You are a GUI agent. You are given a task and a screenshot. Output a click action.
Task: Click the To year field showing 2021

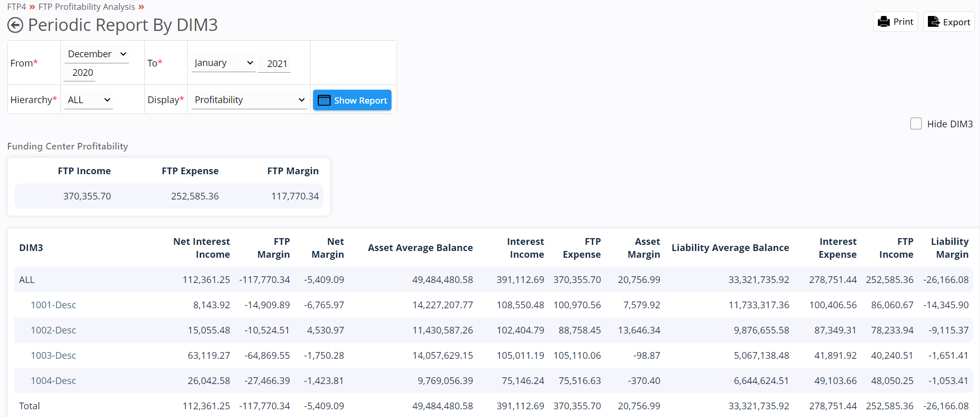(274, 63)
